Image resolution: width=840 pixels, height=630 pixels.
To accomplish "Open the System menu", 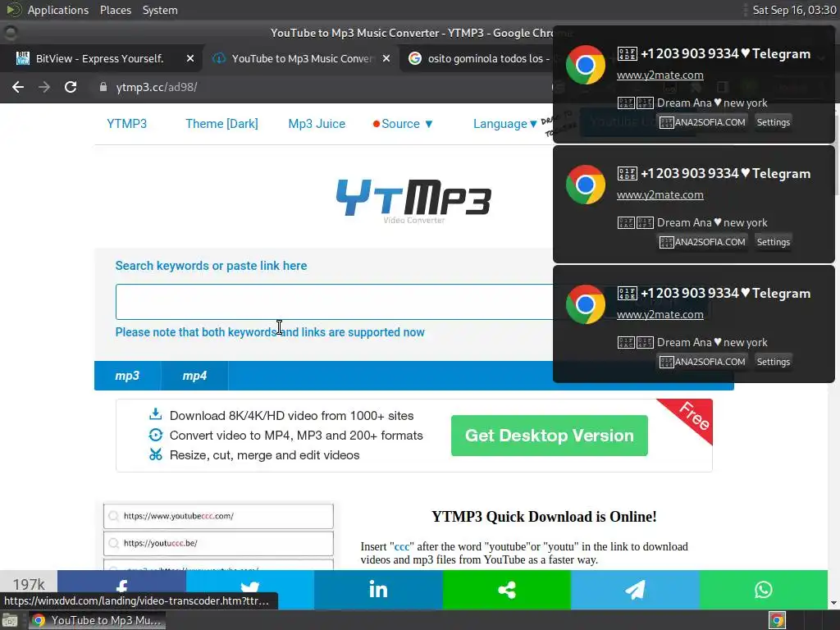I will coord(160,10).
